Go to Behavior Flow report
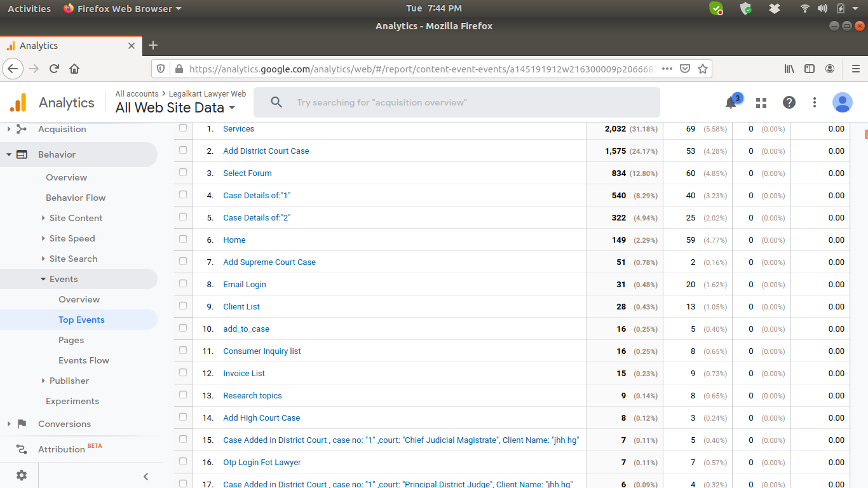 [76, 198]
